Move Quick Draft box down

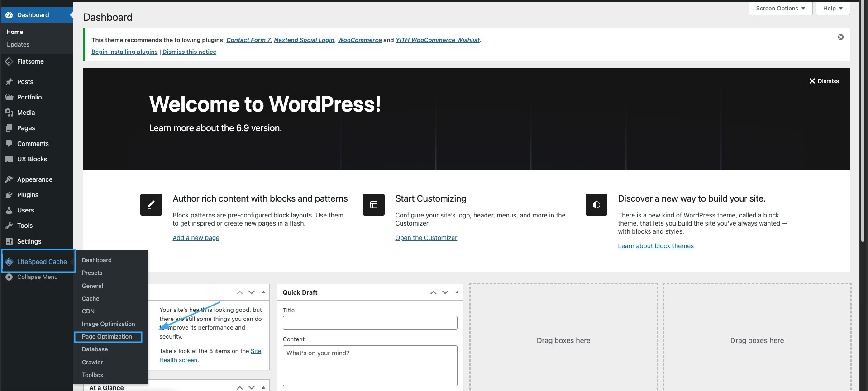coord(445,292)
